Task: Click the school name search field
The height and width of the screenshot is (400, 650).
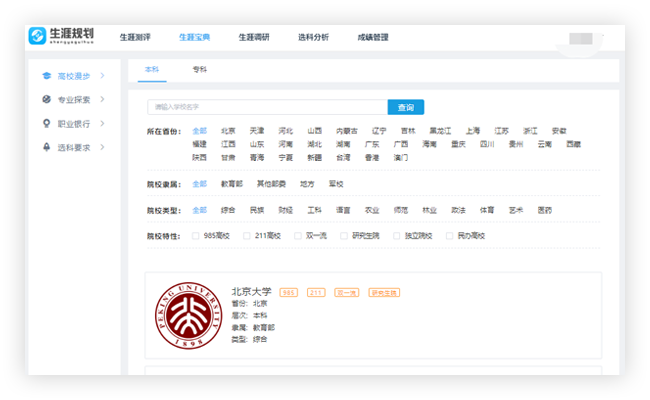Action: (x=267, y=107)
